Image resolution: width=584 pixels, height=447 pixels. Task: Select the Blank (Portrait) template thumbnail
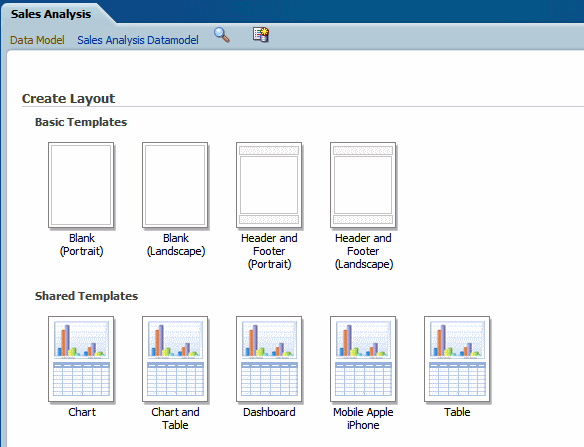[x=81, y=185]
